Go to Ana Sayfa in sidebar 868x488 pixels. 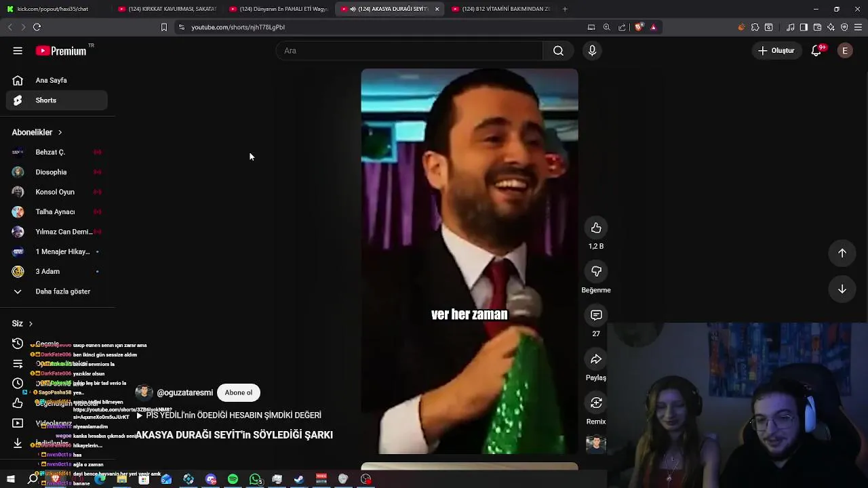tap(57, 80)
